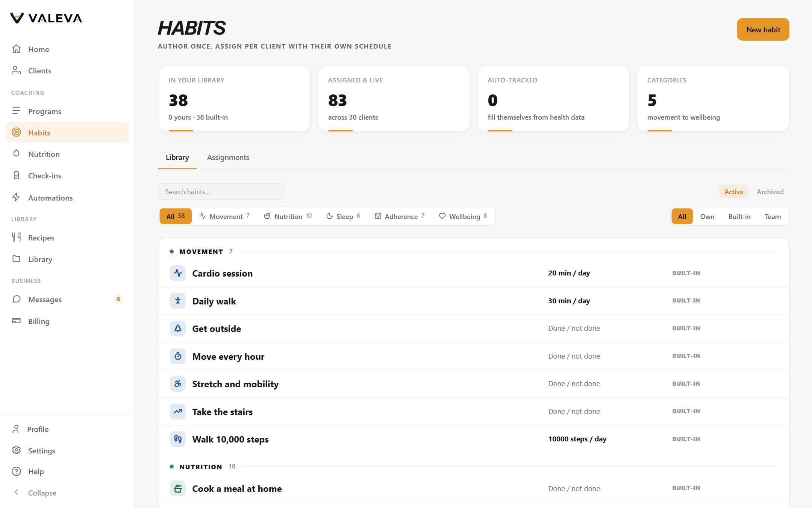
Task: Filter by Sleep category chip
Action: pos(343,216)
